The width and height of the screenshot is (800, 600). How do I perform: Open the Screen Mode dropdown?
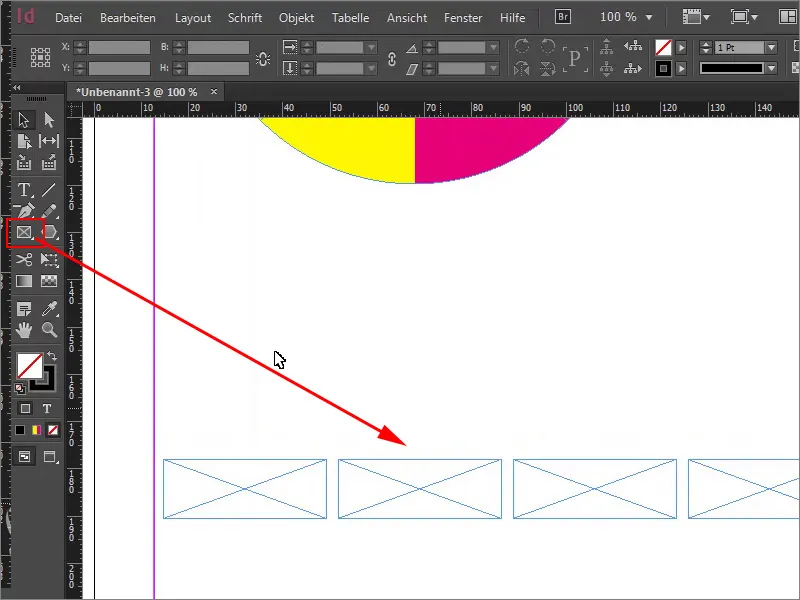(x=744, y=17)
